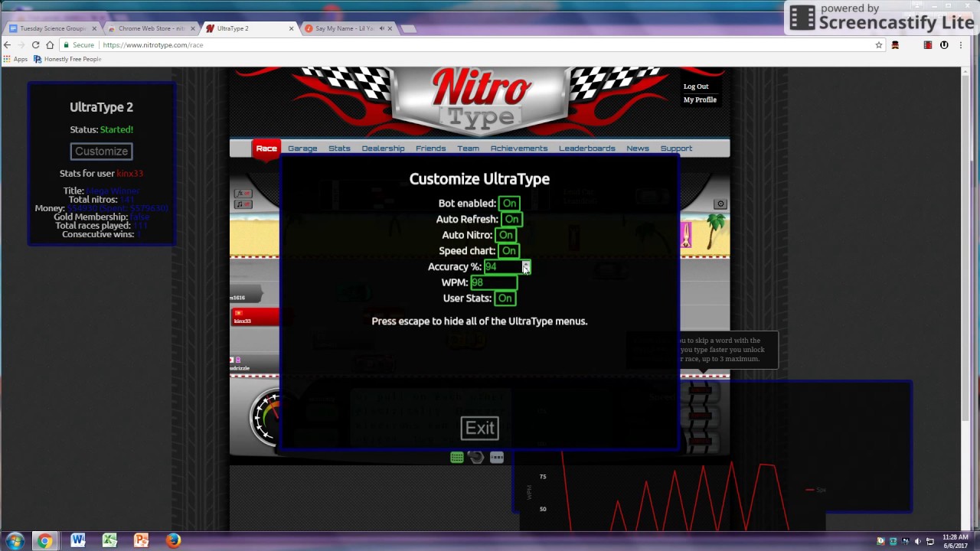Open Achievements in the navigation bar

[519, 148]
